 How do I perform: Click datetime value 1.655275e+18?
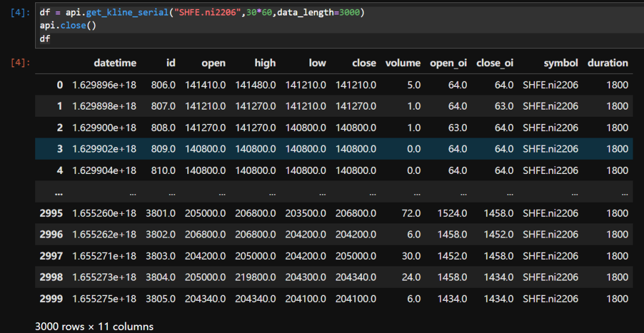pos(104,298)
